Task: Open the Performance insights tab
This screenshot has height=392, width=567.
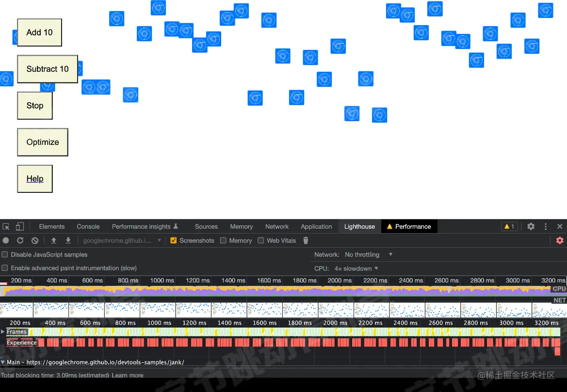Action: [141, 227]
